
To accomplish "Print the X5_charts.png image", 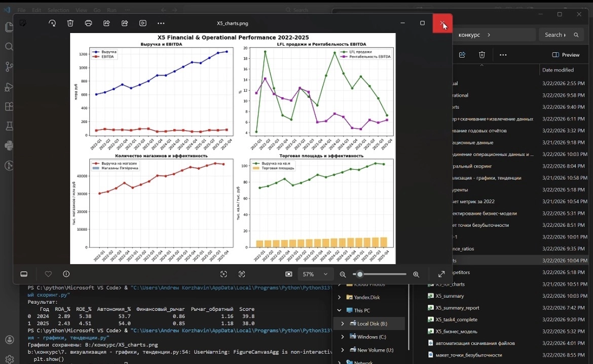I will (x=89, y=23).
